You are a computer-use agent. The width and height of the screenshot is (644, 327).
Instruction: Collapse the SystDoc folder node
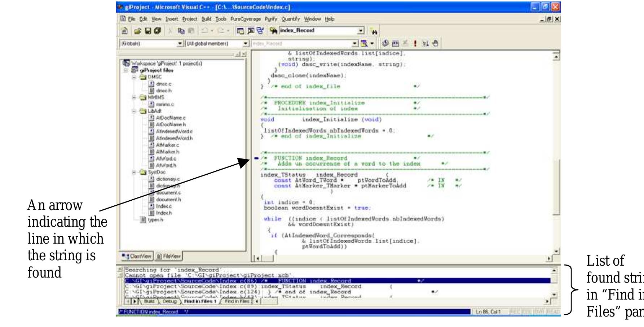[134, 173]
